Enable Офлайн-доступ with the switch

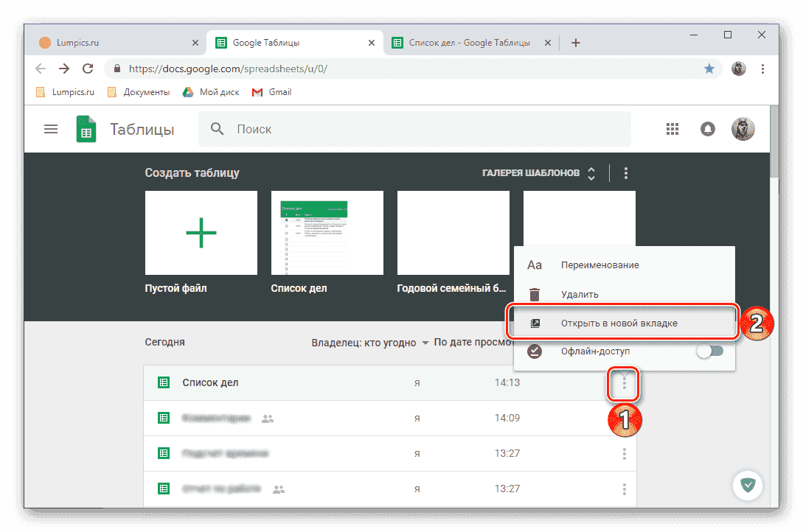coord(709,351)
